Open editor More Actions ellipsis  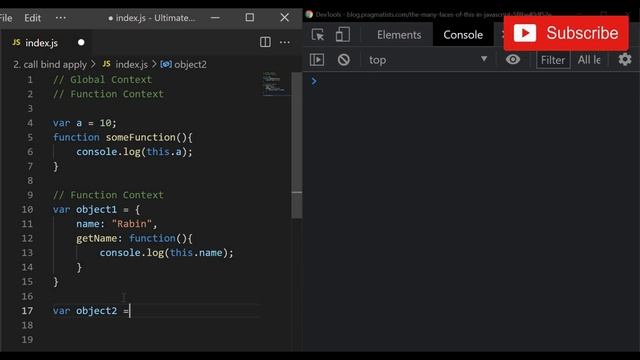[284, 42]
